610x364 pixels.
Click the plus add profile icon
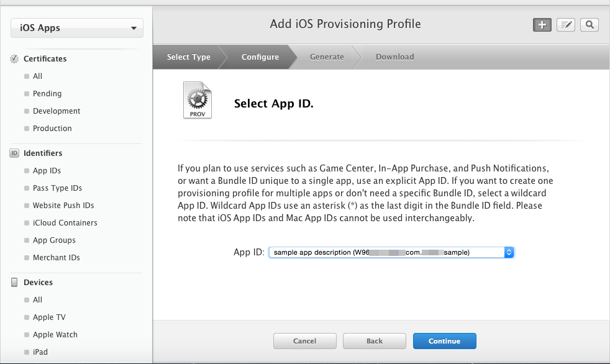tap(542, 25)
